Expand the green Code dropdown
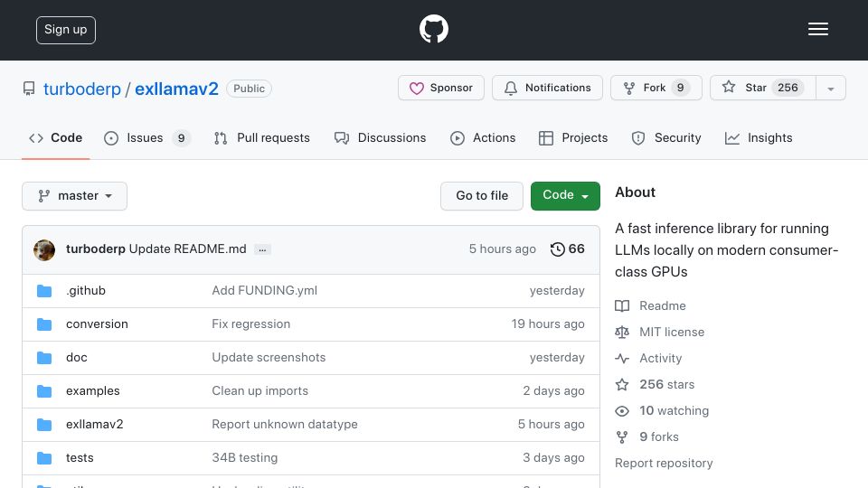The image size is (868, 488). tap(565, 196)
